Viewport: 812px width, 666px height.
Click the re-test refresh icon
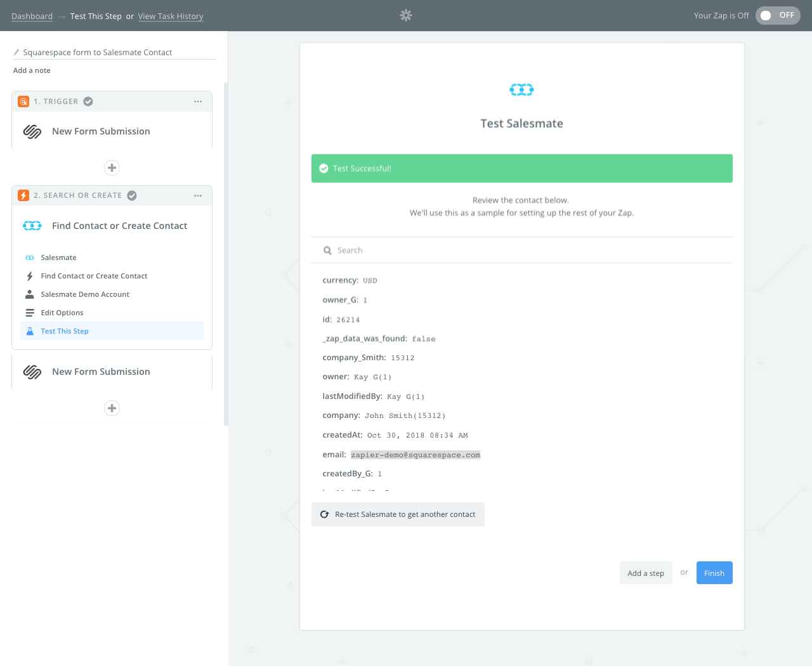pyautogui.click(x=324, y=514)
